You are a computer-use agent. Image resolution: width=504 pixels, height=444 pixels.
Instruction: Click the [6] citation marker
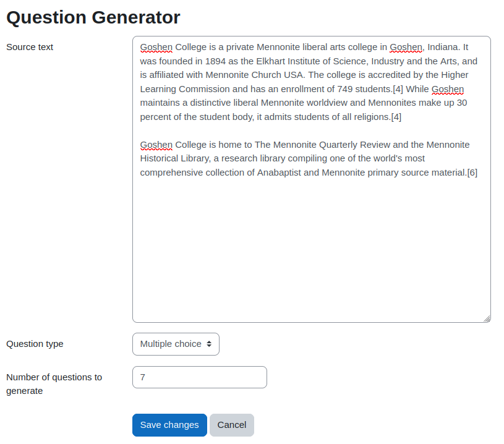tap(472, 173)
